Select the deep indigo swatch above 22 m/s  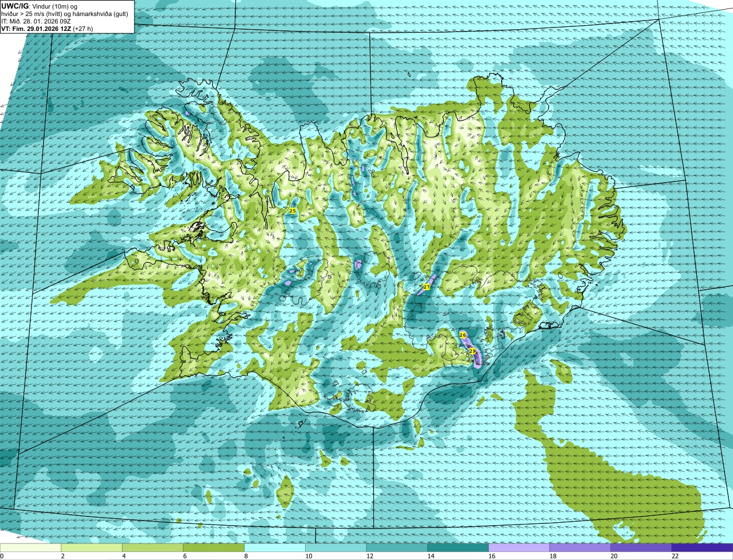click(702, 548)
